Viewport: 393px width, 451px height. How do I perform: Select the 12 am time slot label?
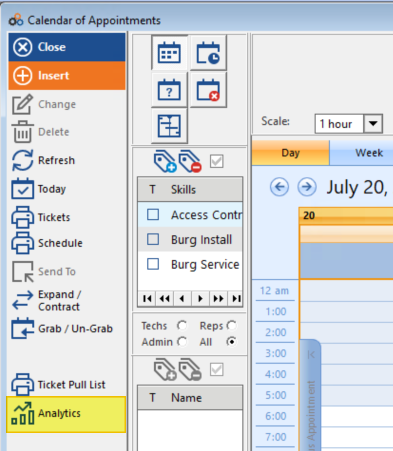275,291
